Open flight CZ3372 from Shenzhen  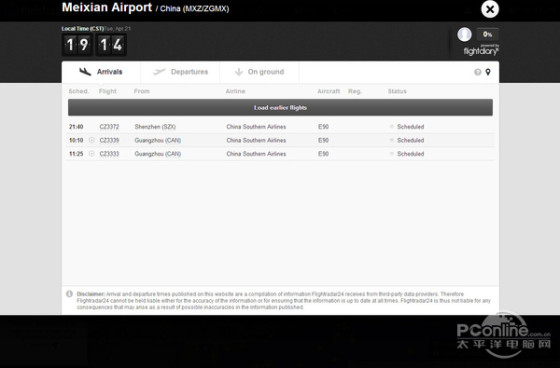[x=109, y=127]
